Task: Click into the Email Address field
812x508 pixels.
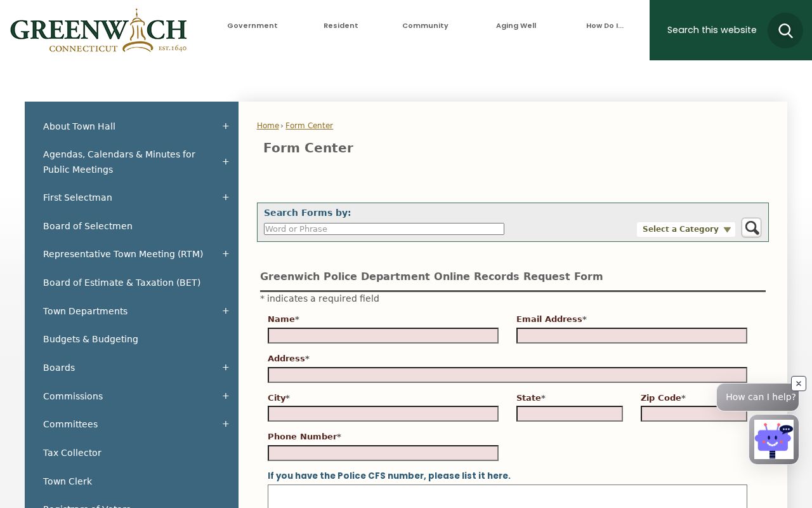Action: click(632, 335)
